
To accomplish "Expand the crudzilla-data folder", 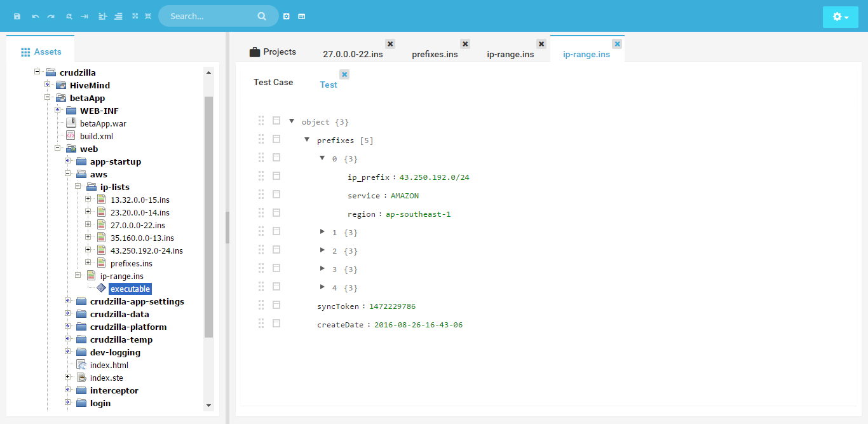I will pos(67,314).
